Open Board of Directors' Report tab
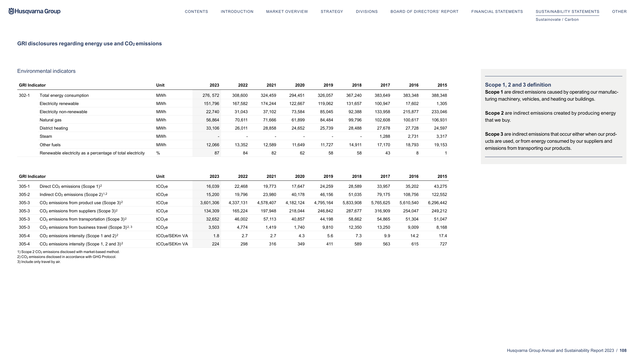 [424, 12]
